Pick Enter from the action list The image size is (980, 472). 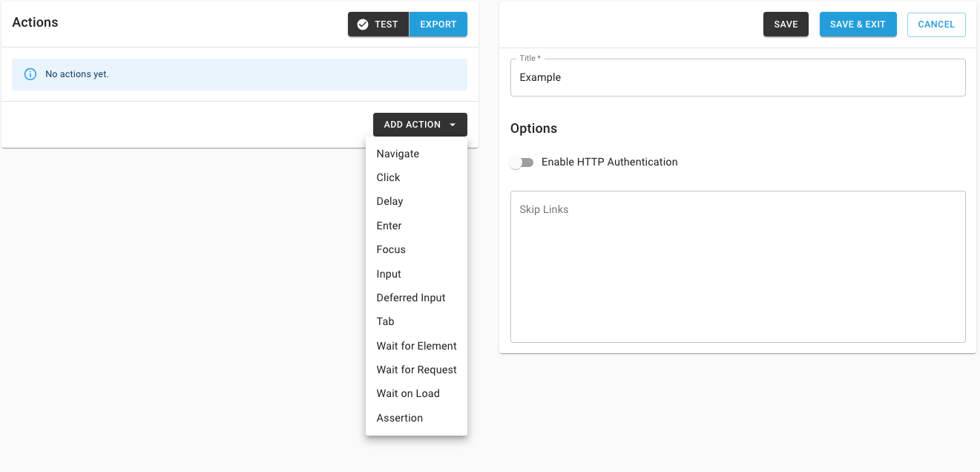pos(389,226)
